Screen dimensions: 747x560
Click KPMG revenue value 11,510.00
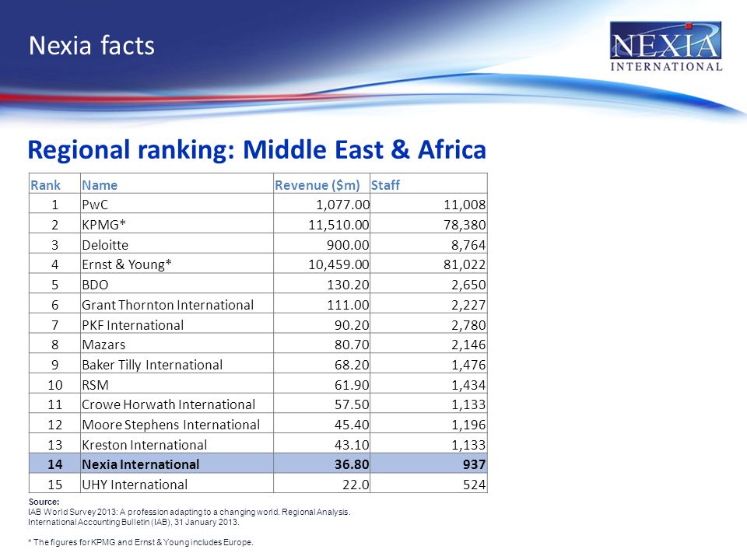coord(338,224)
